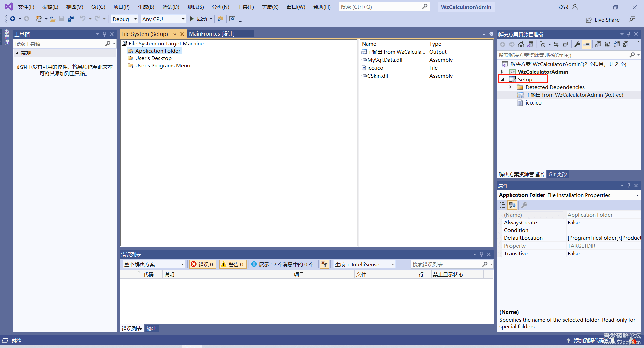Click the File Types Editor icon

click(x=616, y=44)
